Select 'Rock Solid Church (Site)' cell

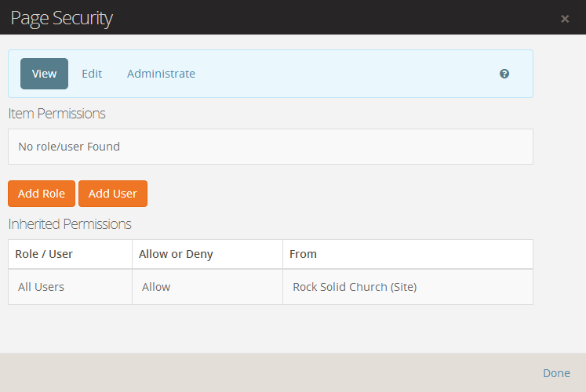(x=408, y=287)
